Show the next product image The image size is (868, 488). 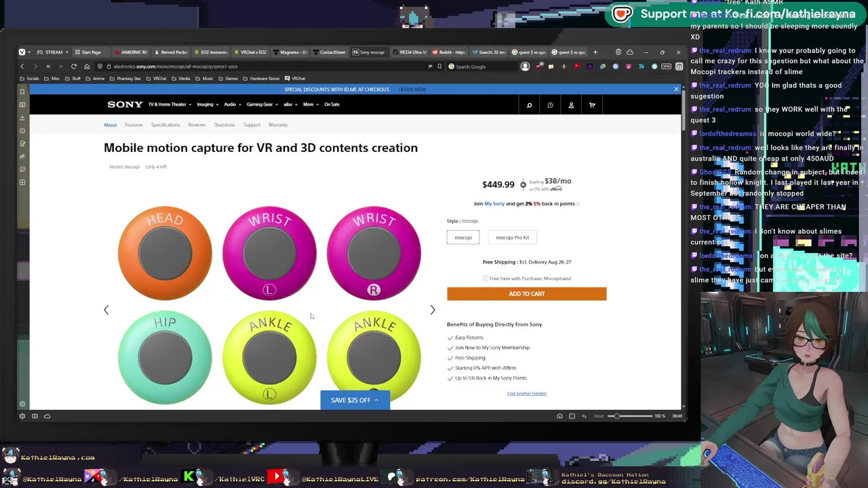point(433,310)
